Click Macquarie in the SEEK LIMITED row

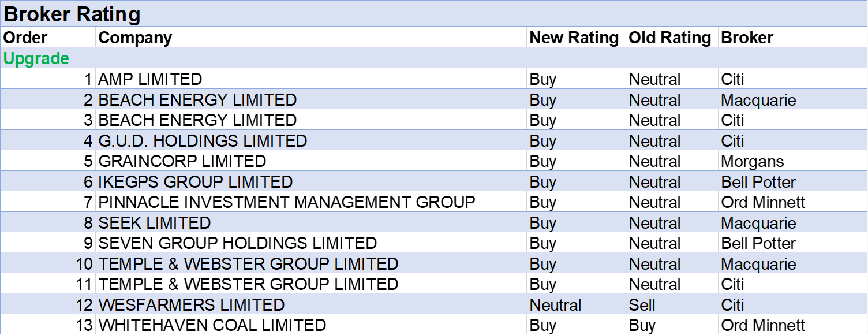coord(758,223)
